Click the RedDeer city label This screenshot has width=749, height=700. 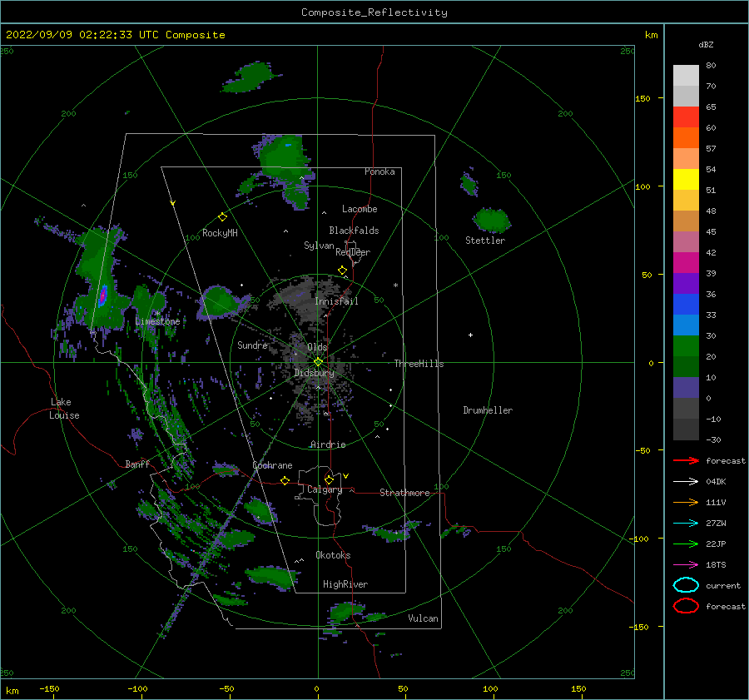(x=353, y=252)
